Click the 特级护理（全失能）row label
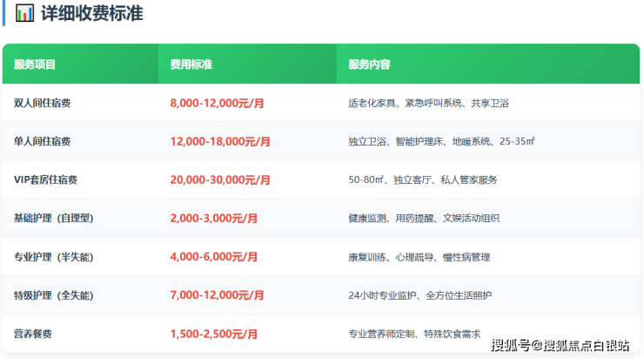 [57, 295]
